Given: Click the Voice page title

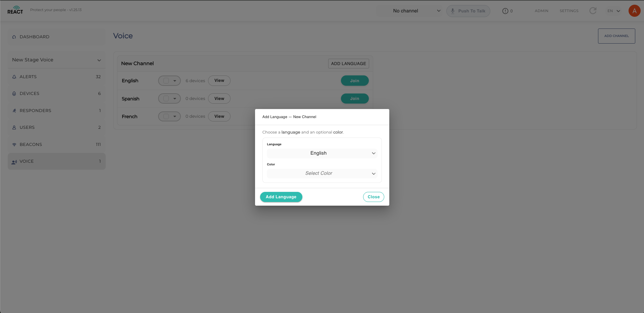Looking at the screenshot, I should click(123, 36).
